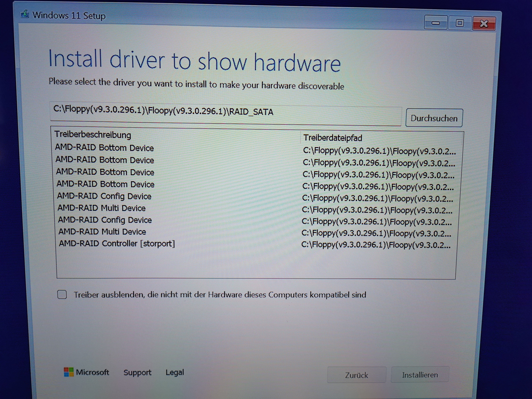
Task: Select the AMD-RAID Controller [storport] driver
Action: [x=117, y=244]
